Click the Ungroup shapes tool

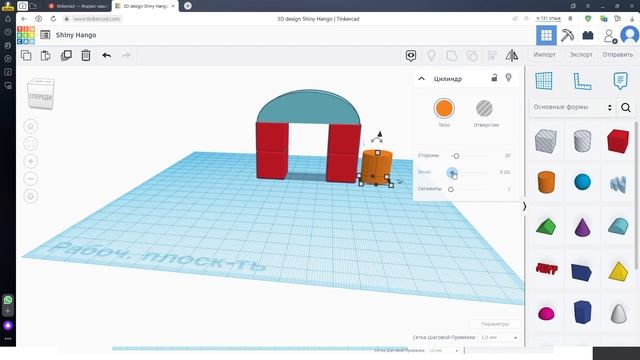pos(472,56)
